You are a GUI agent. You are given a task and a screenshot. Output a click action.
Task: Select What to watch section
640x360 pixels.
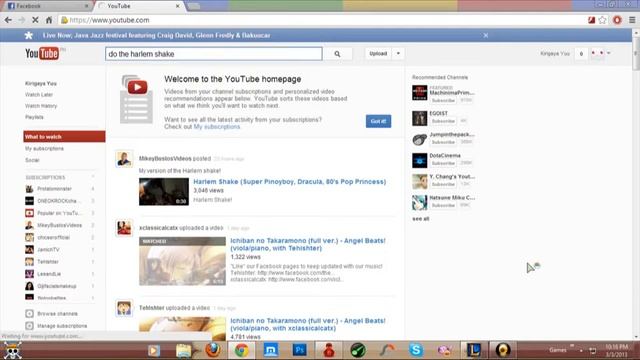[x=64, y=137]
